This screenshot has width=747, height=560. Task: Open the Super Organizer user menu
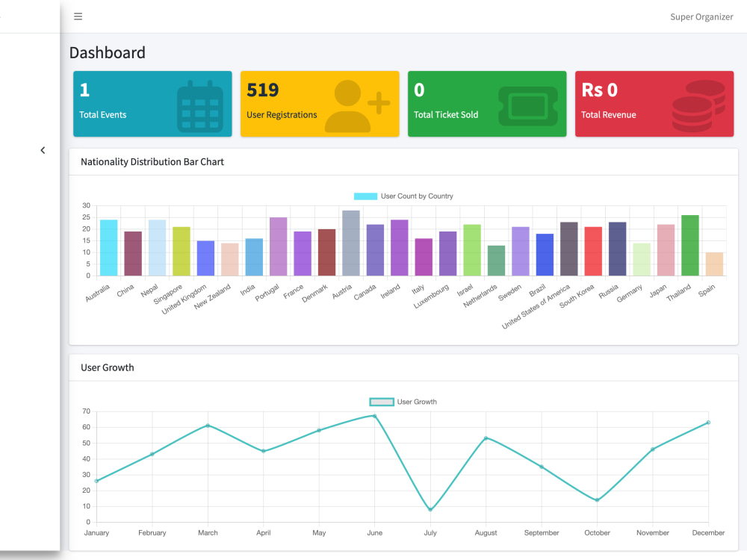(701, 16)
